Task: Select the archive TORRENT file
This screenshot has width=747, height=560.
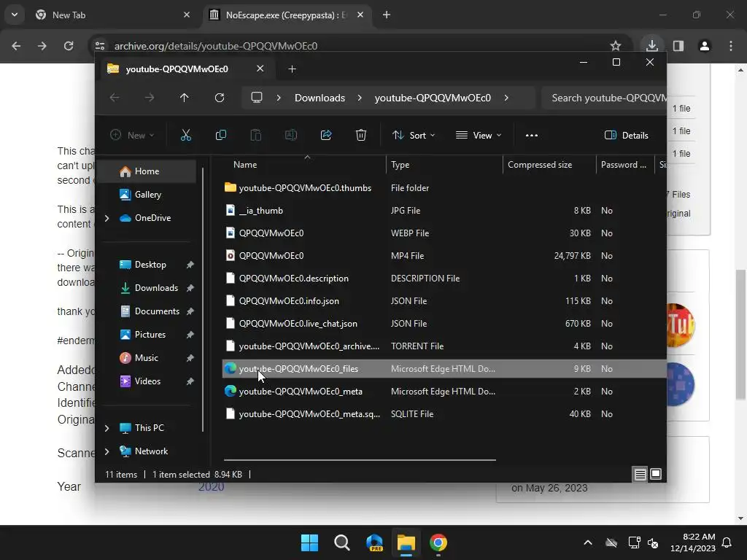Action: tap(444, 346)
